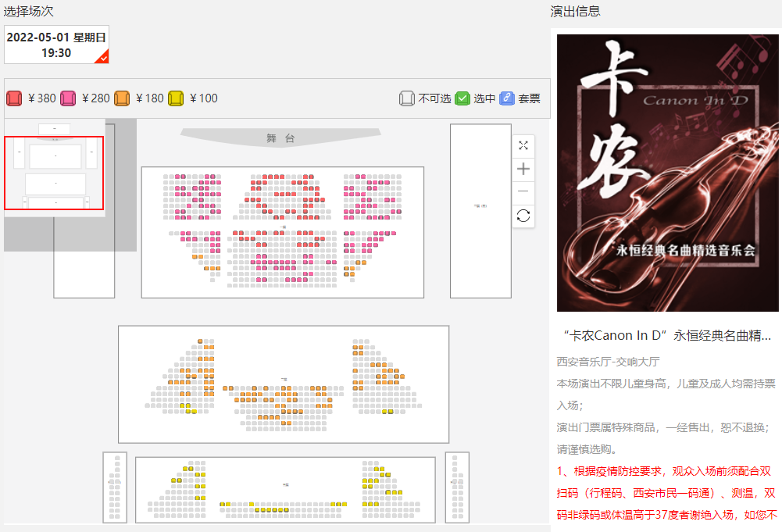Click the ¥280 price label
Viewport: 782px width, 532px height.
(96, 98)
